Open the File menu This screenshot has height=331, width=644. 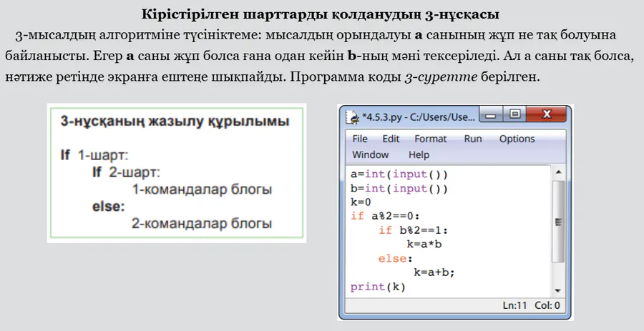[x=360, y=139]
